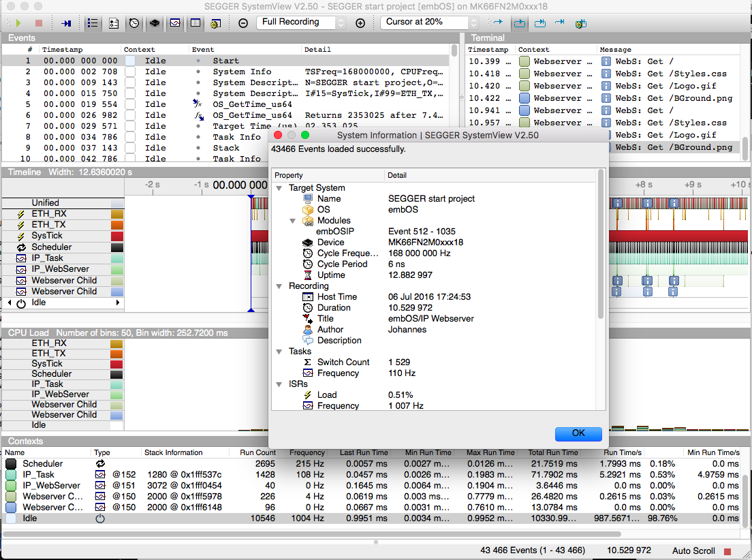Toggle Auto Scroll in the status bar
Viewport: 752px width, 560px height.
point(693,550)
